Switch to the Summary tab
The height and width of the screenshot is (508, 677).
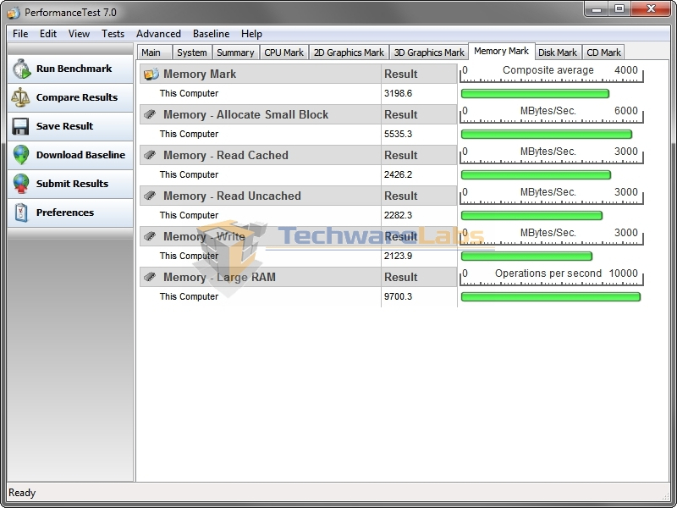click(x=235, y=52)
